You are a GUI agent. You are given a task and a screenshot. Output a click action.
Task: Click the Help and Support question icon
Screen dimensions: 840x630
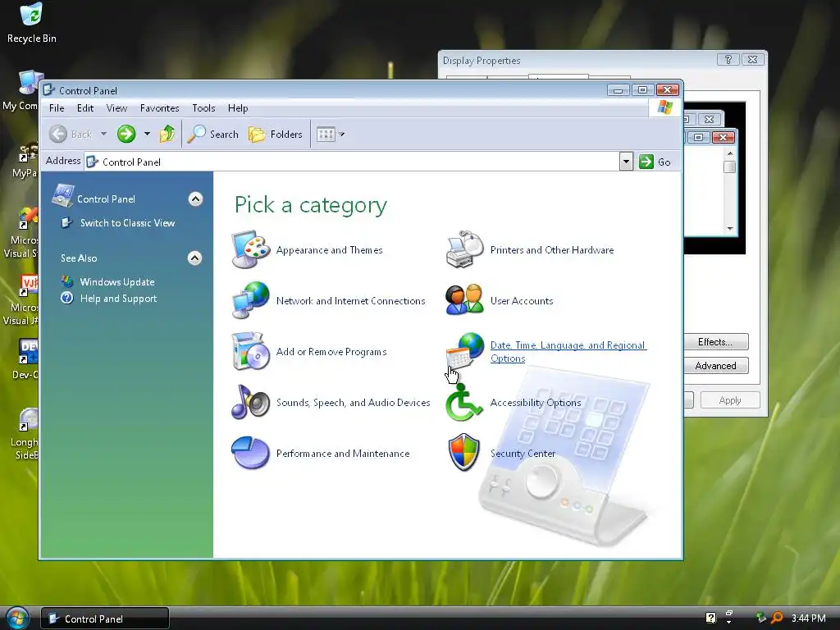(x=67, y=298)
